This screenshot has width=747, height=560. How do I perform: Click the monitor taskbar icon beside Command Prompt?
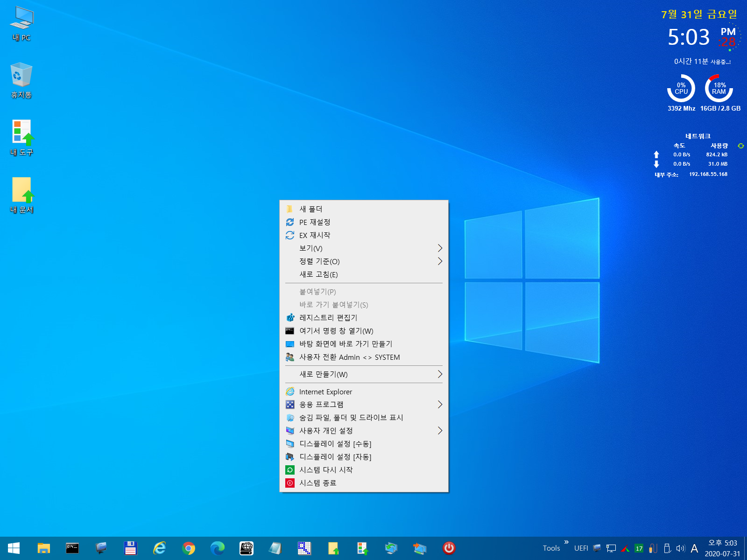101,548
